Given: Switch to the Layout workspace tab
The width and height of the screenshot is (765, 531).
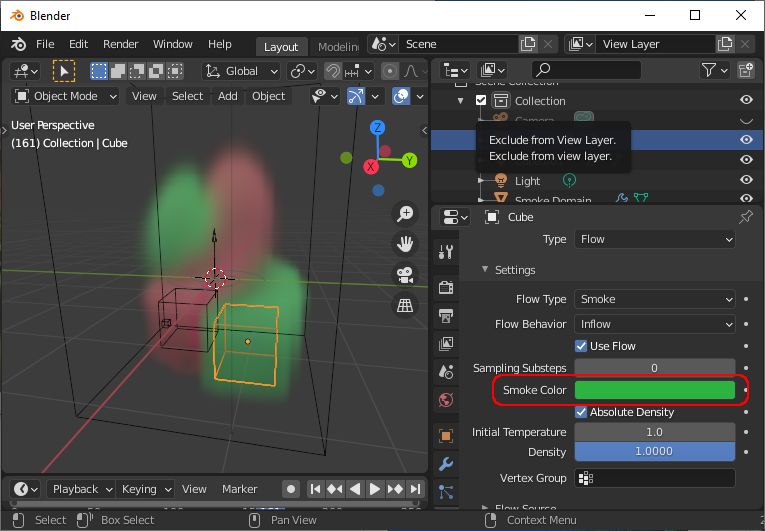Looking at the screenshot, I should 281,47.
